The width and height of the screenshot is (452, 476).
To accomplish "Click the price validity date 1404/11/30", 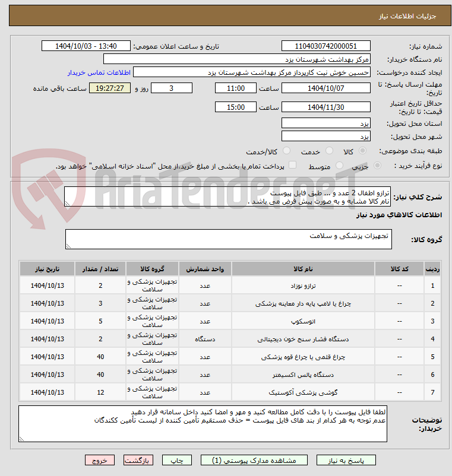I will [x=326, y=107].
